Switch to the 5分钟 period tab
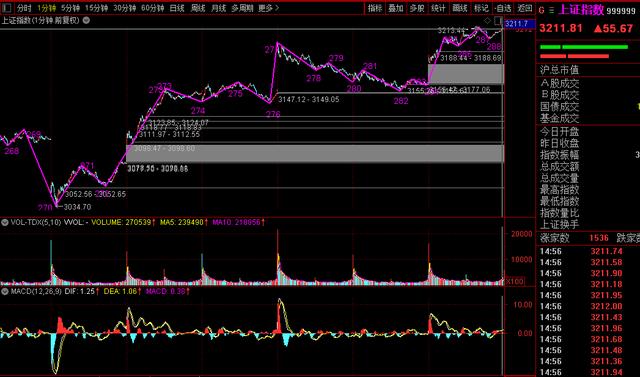 [71, 8]
